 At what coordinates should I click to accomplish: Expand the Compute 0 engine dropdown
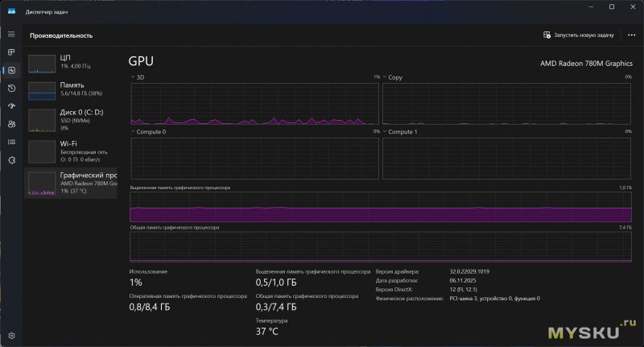tap(134, 131)
